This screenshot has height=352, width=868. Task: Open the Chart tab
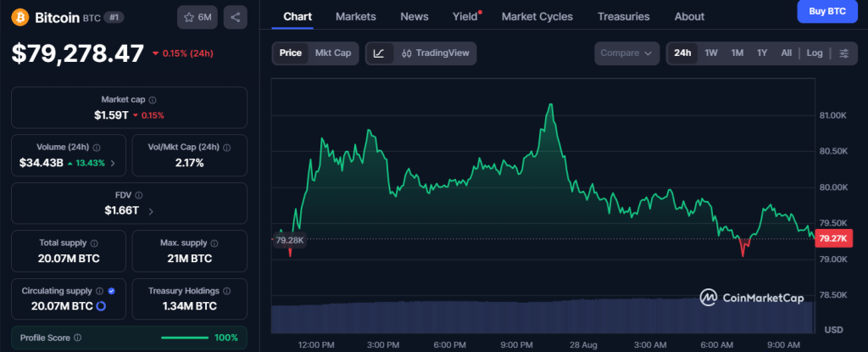click(298, 17)
